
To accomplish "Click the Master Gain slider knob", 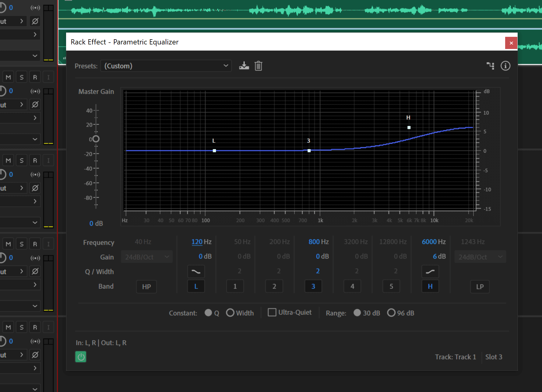I will pyautogui.click(x=96, y=139).
